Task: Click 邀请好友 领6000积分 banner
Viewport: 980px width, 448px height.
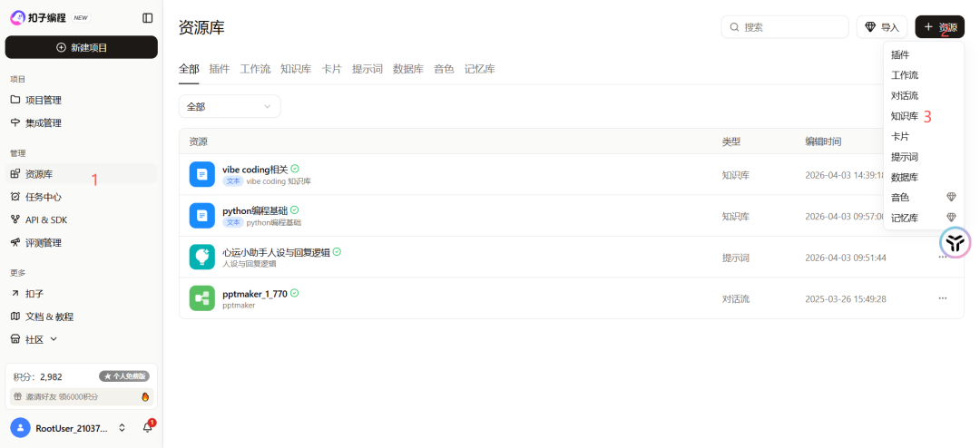Action: pos(82,397)
